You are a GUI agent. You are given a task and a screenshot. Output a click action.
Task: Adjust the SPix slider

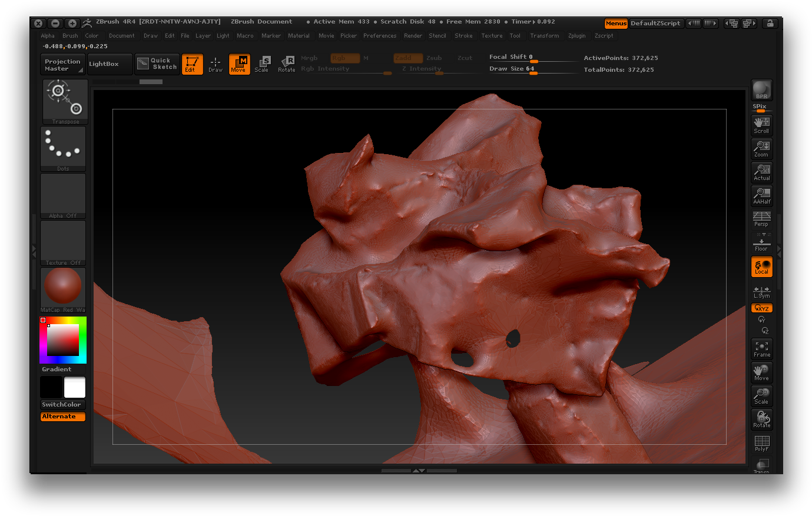[x=762, y=108]
